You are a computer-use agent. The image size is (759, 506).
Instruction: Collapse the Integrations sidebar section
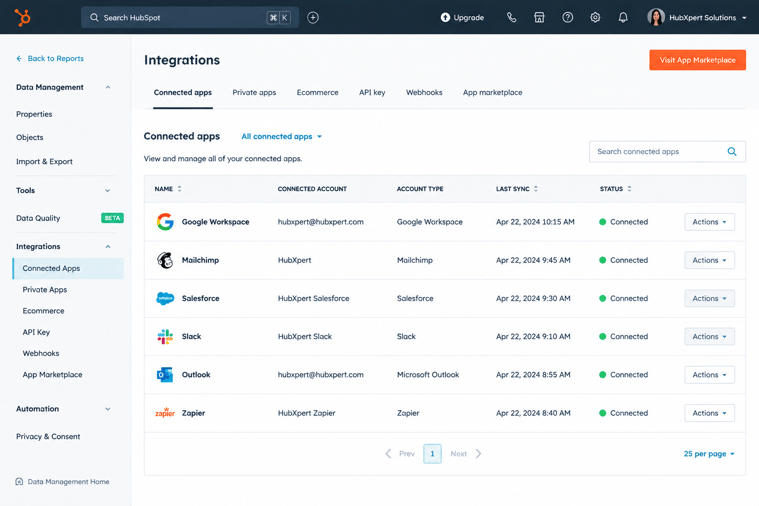[x=108, y=246]
